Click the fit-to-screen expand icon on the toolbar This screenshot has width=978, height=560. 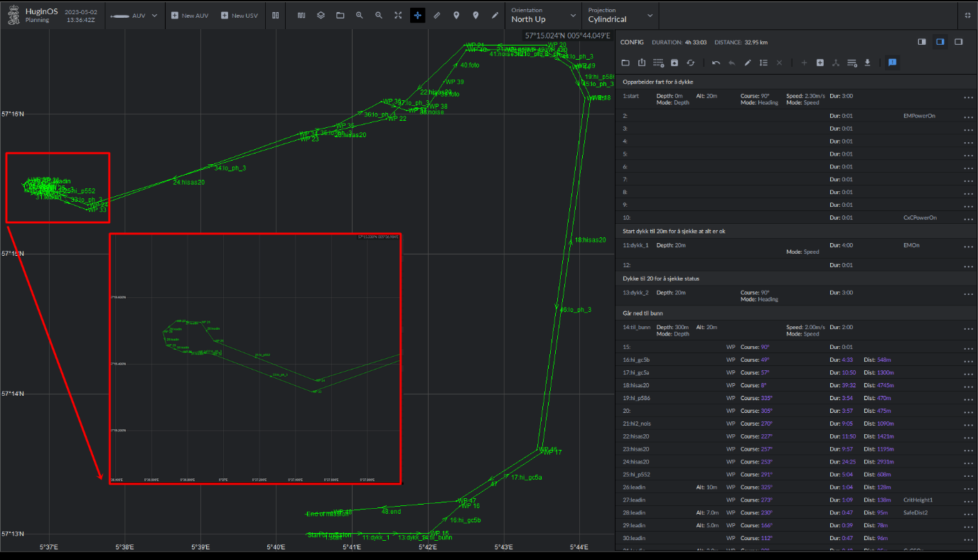pos(398,15)
